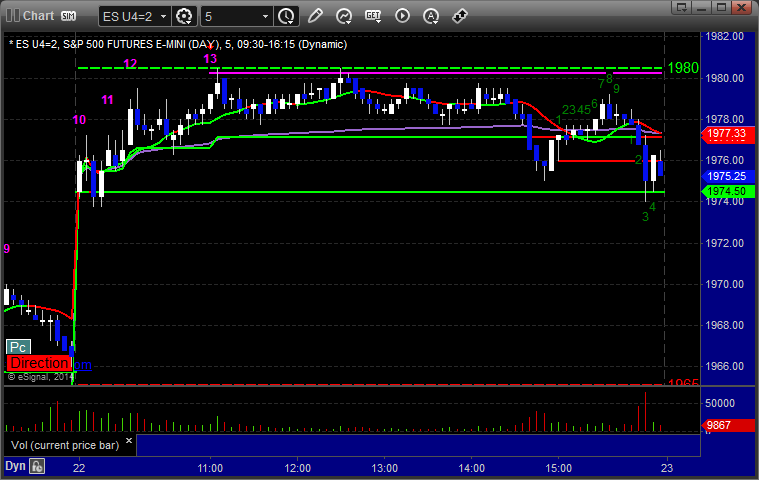
Task: Click the pop-out window icon in title bar
Action: [x=682, y=7]
